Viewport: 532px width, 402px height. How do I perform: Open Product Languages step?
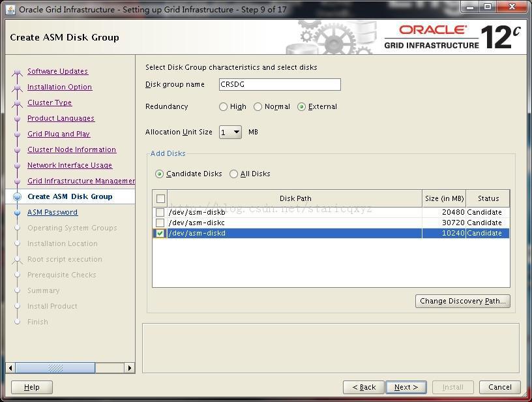(61, 118)
